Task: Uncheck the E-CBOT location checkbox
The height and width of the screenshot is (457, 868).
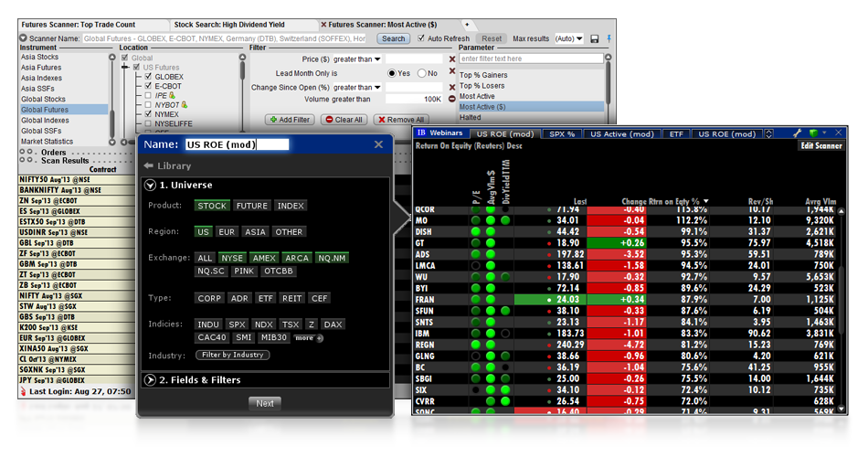Action: 148,86
